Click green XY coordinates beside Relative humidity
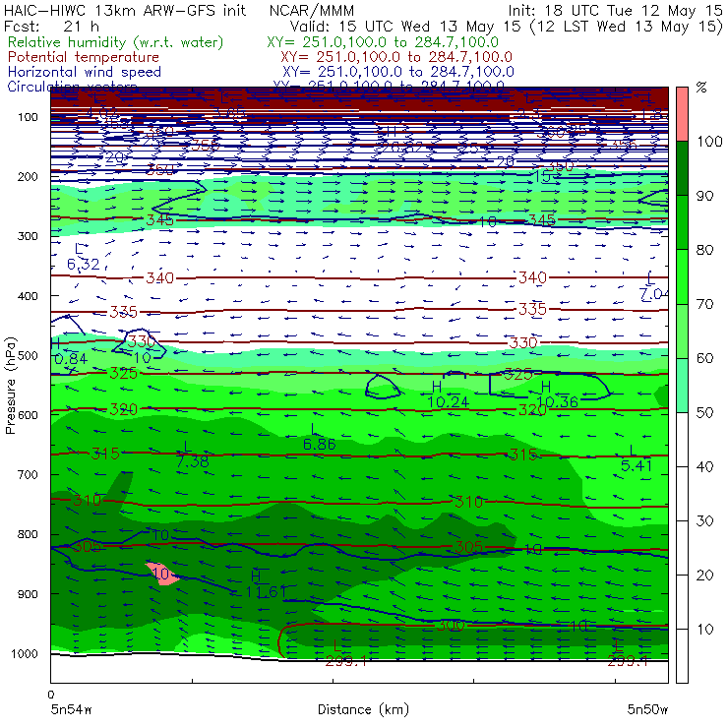728x728 pixels. pyautogui.click(x=383, y=42)
